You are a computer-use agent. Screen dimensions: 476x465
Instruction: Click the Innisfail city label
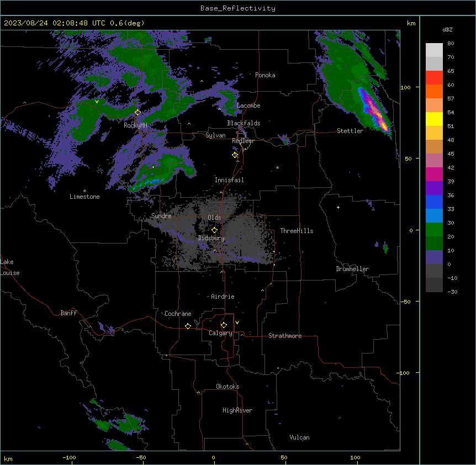229,180
